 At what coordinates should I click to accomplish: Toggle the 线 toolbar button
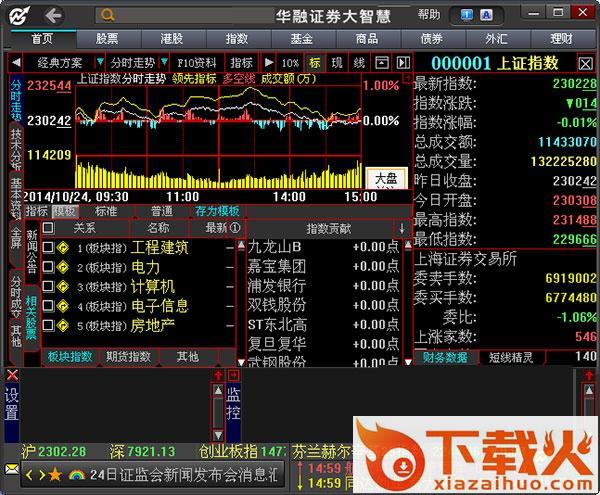click(x=359, y=63)
